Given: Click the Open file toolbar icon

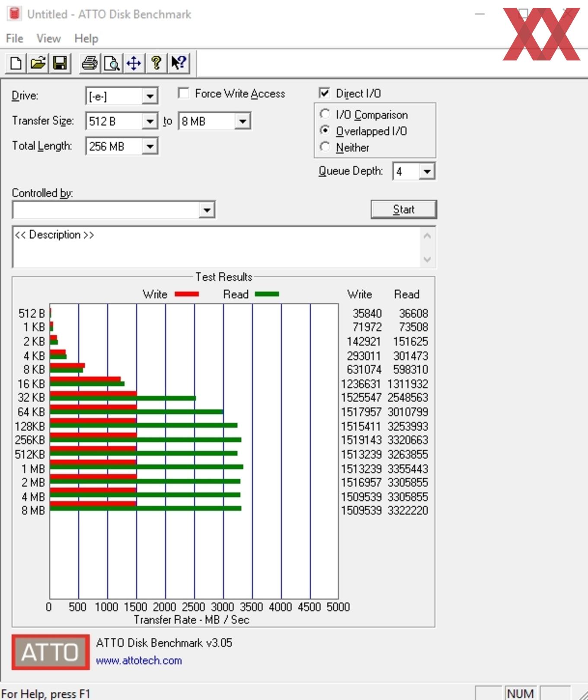Looking at the screenshot, I should click(x=38, y=64).
